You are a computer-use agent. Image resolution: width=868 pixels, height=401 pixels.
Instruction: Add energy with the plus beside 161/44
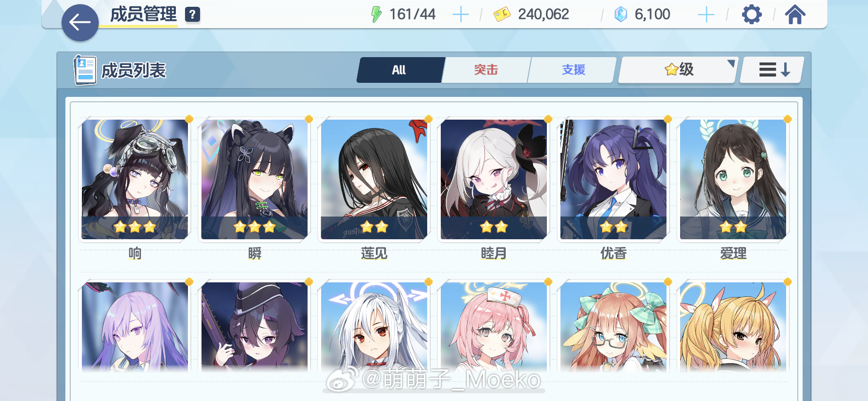[x=460, y=15]
